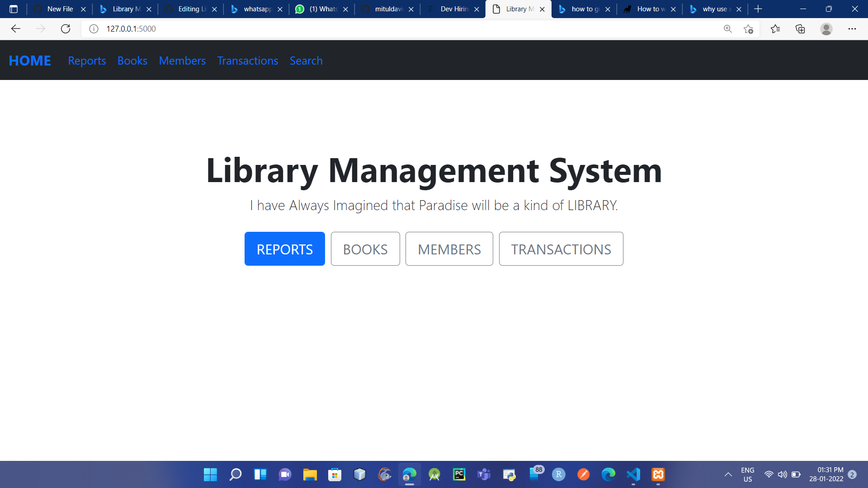Open the ENG US language switcher
Image resolution: width=868 pixels, height=488 pixels.
pos(748,474)
